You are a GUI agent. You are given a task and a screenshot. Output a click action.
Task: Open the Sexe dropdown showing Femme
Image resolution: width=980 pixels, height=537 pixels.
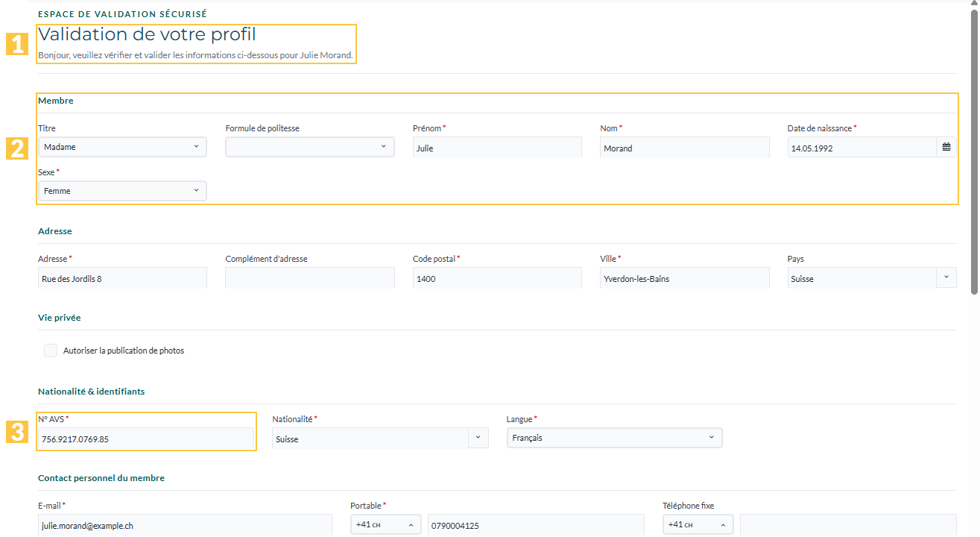(122, 191)
